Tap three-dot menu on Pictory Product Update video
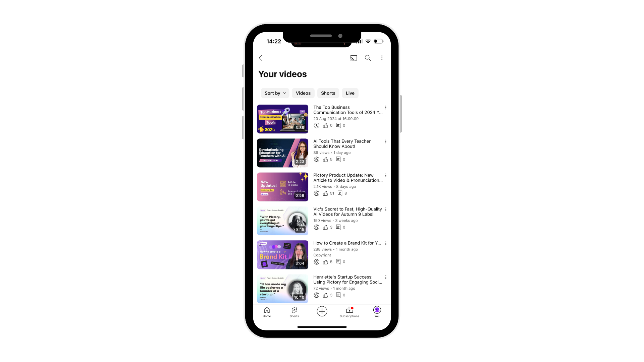Viewport: 644px width, 362px height. (x=385, y=175)
